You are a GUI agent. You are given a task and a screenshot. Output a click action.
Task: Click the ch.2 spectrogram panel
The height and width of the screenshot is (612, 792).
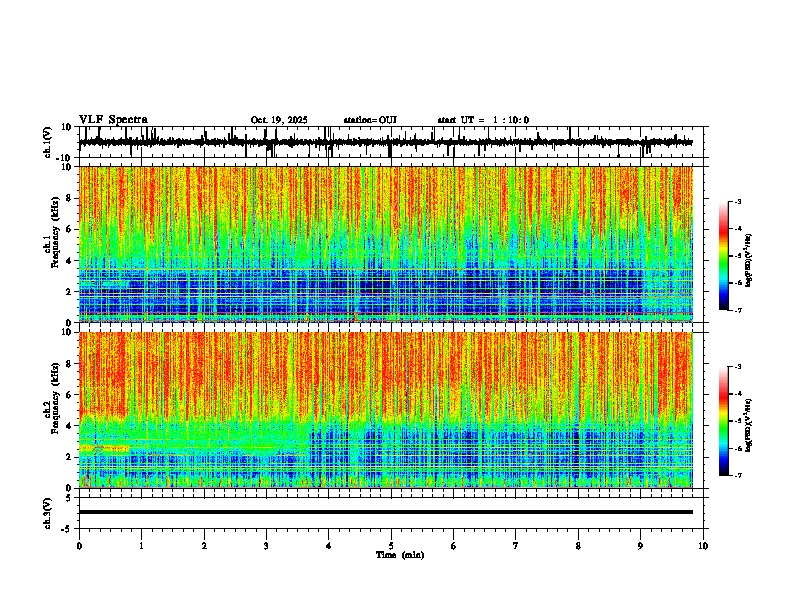(x=385, y=410)
